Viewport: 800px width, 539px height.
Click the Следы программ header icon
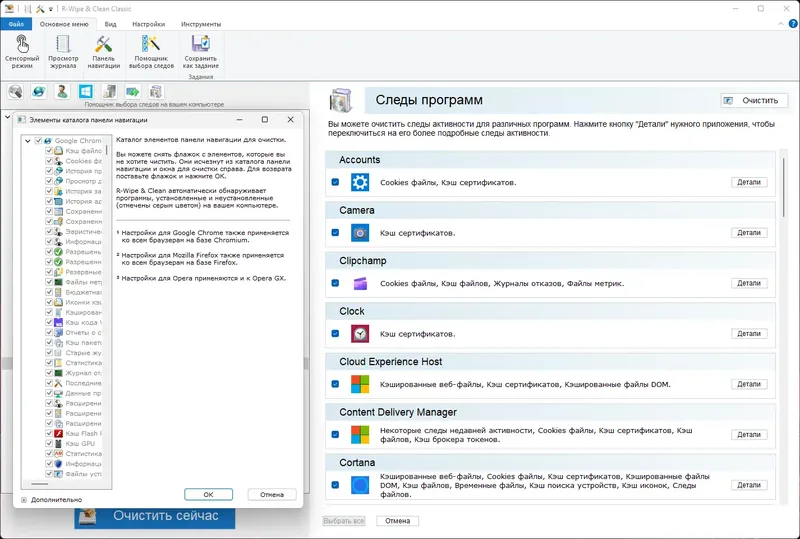[x=341, y=100]
